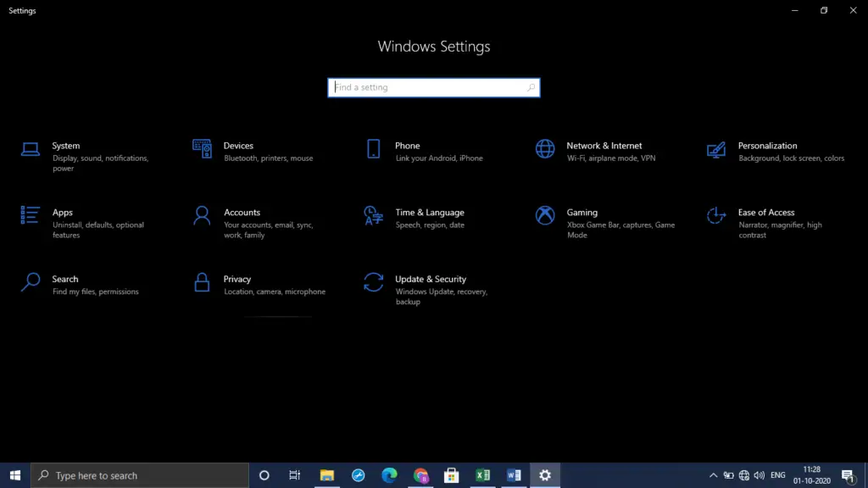Launch Microsoft Store from taskbar
The width and height of the screenshot is (868, 488).
click(x=452, y=475)
